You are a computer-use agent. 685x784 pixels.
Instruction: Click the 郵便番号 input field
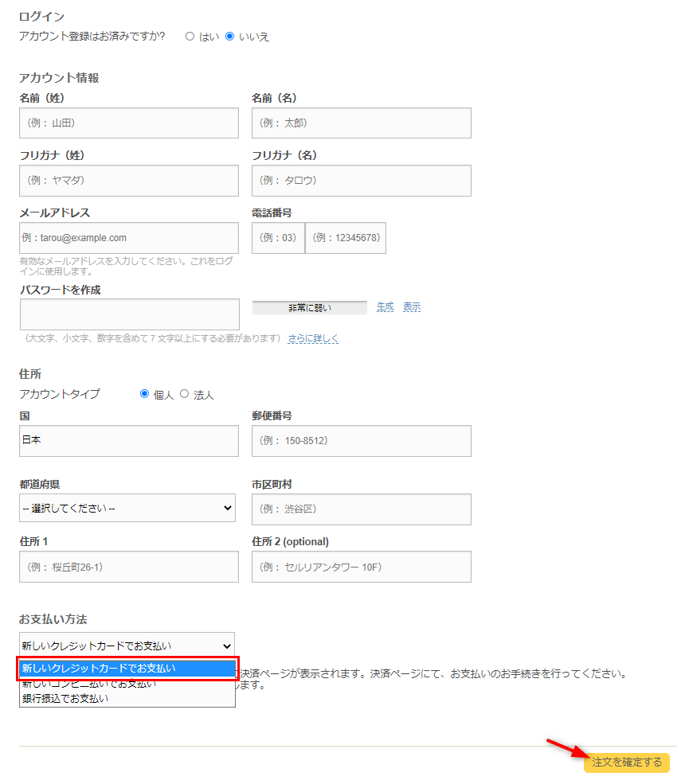point(361,441)
